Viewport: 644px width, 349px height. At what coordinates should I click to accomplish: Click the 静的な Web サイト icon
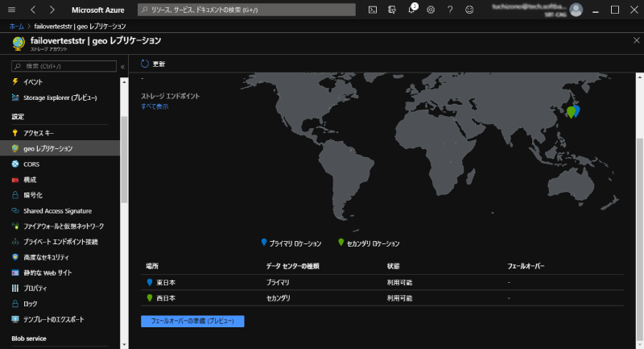click(15, 272)
